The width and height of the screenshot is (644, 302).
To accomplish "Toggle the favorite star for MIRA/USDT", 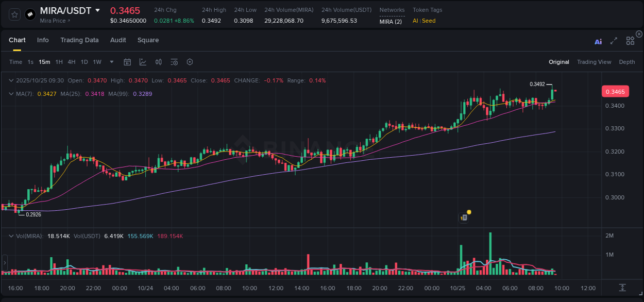I will (x=14, y=14).
